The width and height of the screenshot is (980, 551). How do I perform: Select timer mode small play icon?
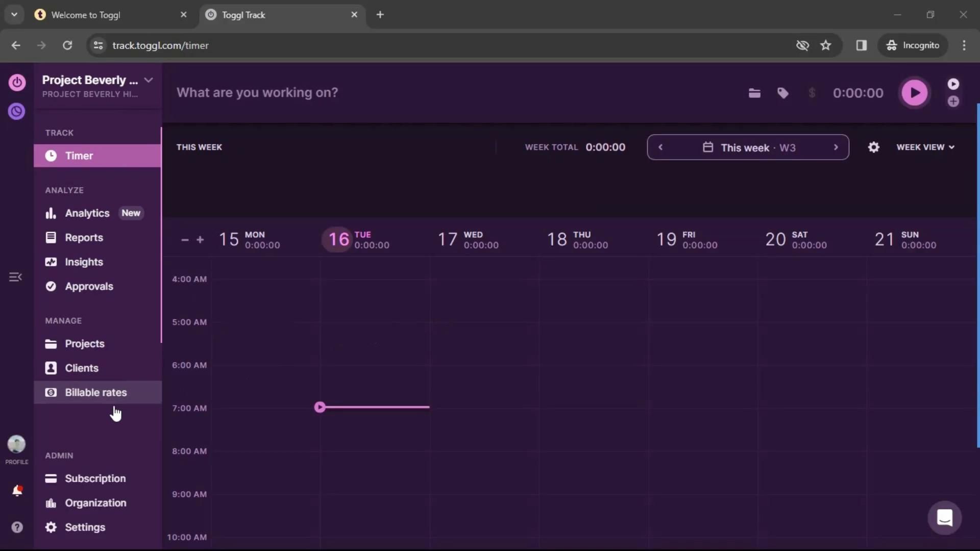(953, 84)
